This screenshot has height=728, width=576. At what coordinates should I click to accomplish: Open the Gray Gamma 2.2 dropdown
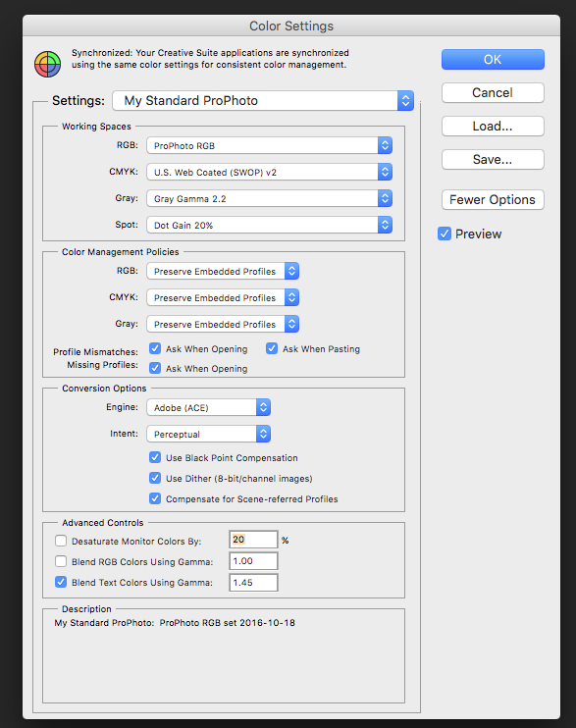(x=270, y=199)
